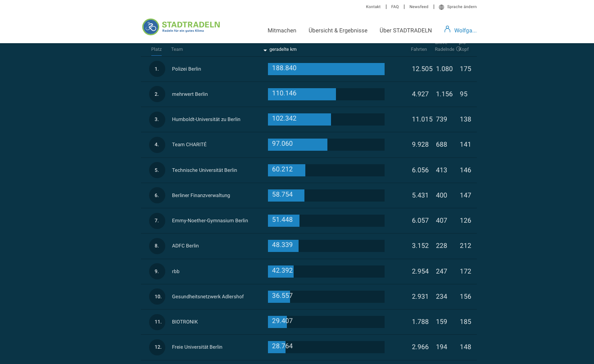This screenshot has height=364, width=594.
Task: Open the Mitmachen menu
Action: (x=282, y=31)
